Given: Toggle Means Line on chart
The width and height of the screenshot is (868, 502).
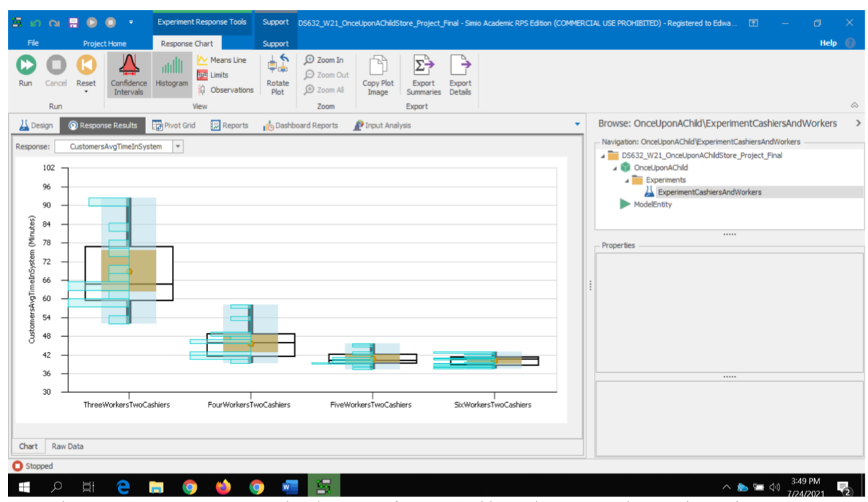Looking at the screenshot, I should pos(221,60).
